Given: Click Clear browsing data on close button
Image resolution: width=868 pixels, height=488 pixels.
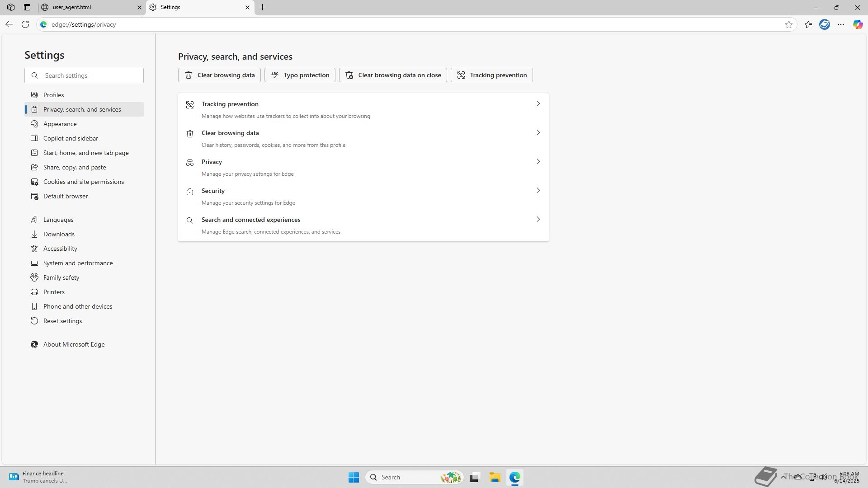Looking at the screenshot, I should pos(393,75).
